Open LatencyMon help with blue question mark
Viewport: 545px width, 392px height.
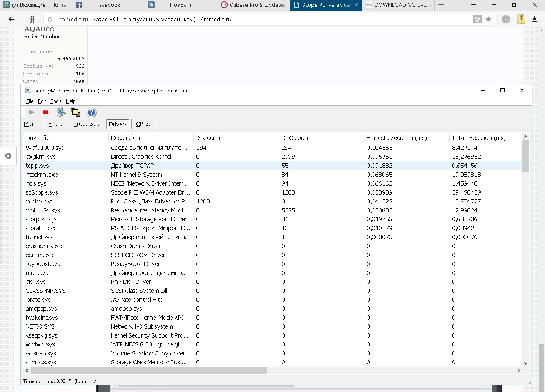tap(92, 112)
